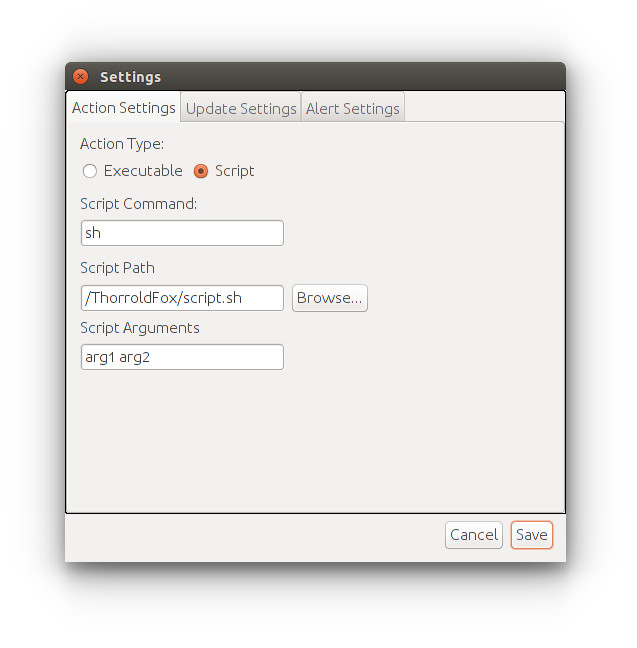Viewport: 637px width, 648px height.
Task: Click the Settings title bar
Action: (315, 76)
